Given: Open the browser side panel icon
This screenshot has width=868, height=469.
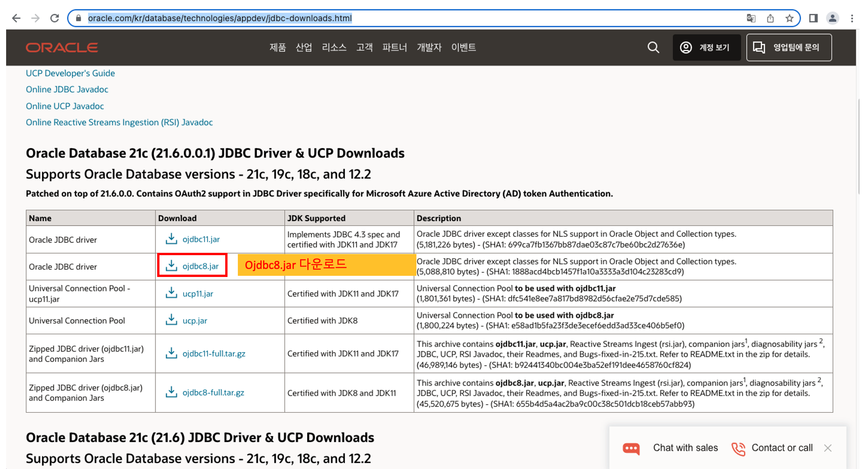Looking at the screenshot, I should [813, 18].
